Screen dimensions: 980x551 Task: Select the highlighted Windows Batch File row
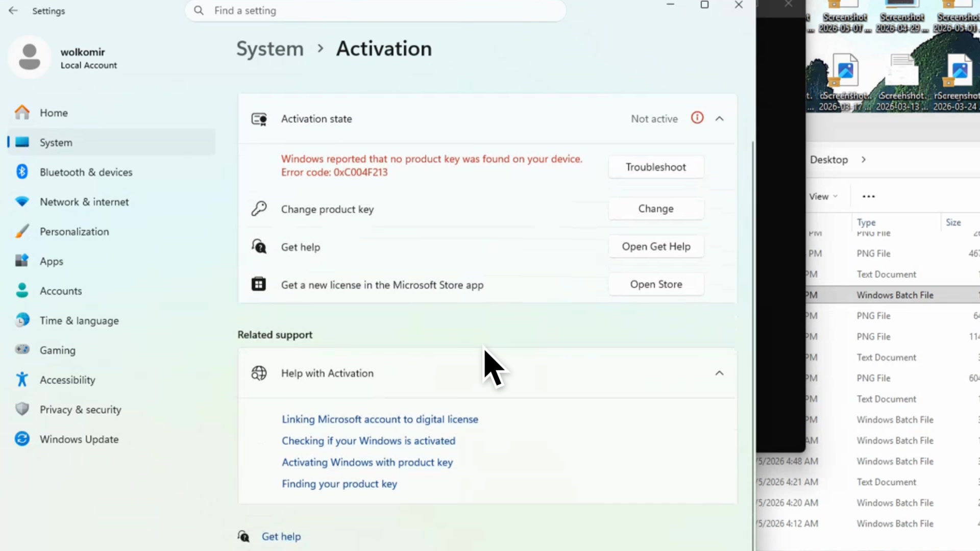892,295
